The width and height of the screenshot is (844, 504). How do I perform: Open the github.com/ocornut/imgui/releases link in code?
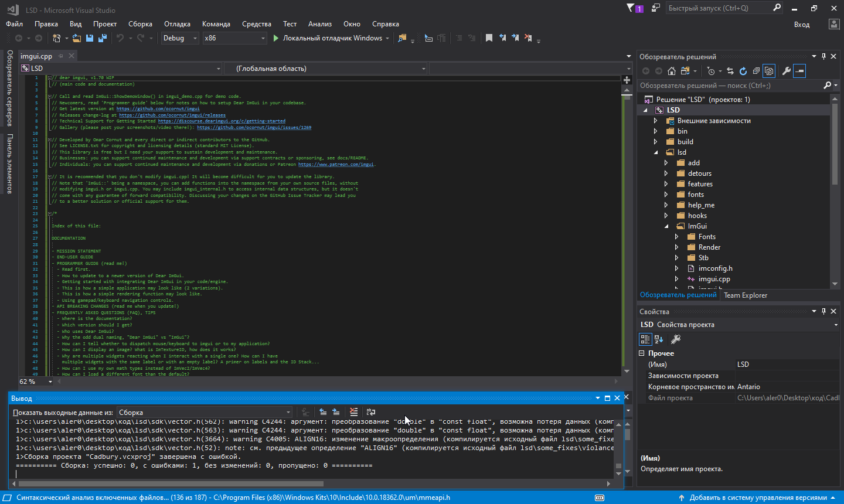[172, 115]
